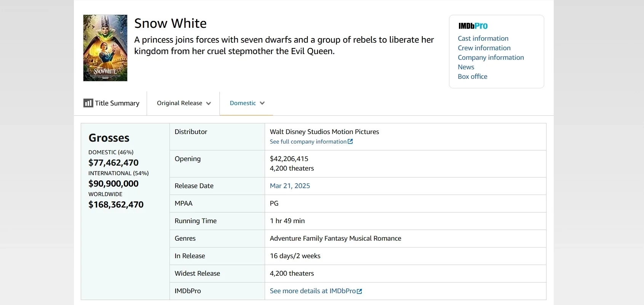Viewport: 644px width, 305px height.
Task: Click See full company information link
Action: [x=308, y=142]
